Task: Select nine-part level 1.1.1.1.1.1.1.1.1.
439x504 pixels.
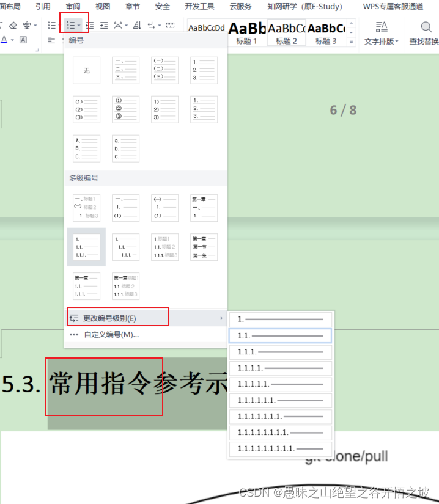Action: pos(280,449)
